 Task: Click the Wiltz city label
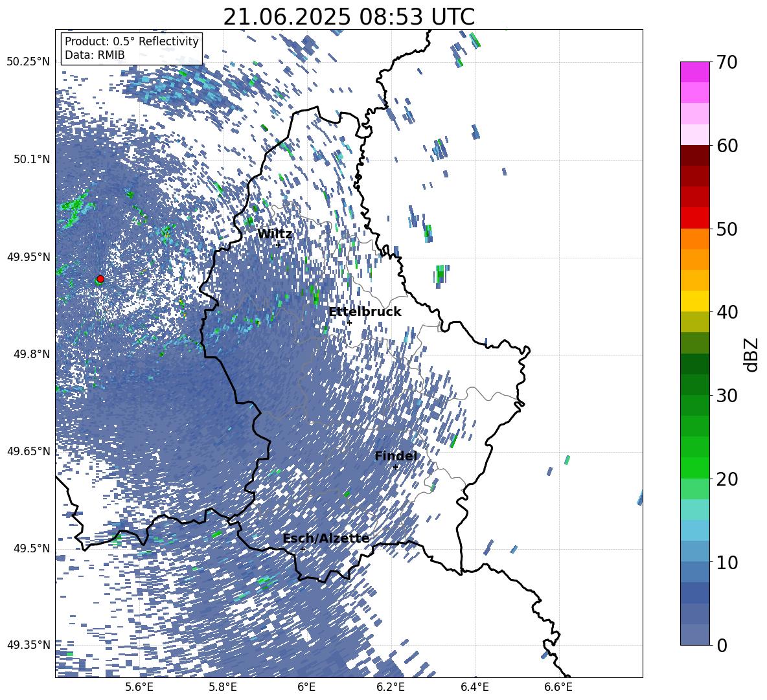(x=275, y=234)
